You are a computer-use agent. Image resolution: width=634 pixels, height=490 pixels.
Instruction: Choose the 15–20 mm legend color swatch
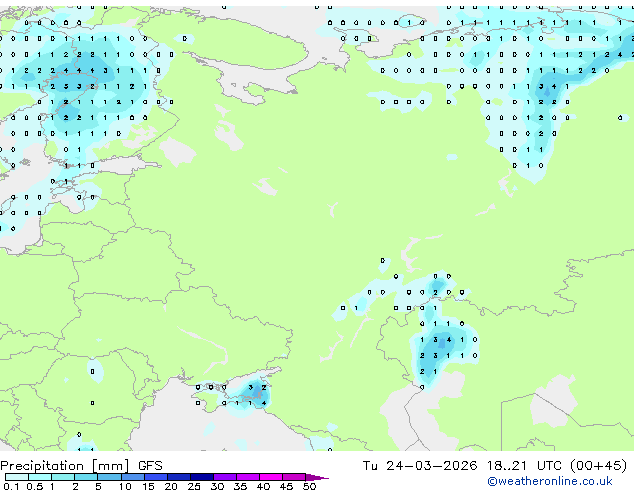click(x=155, y=477)
